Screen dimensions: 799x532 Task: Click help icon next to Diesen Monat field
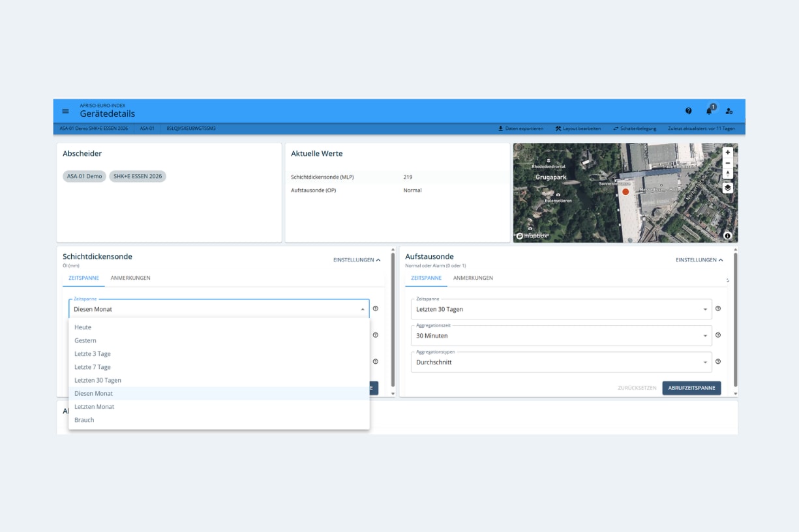(376, 308)
